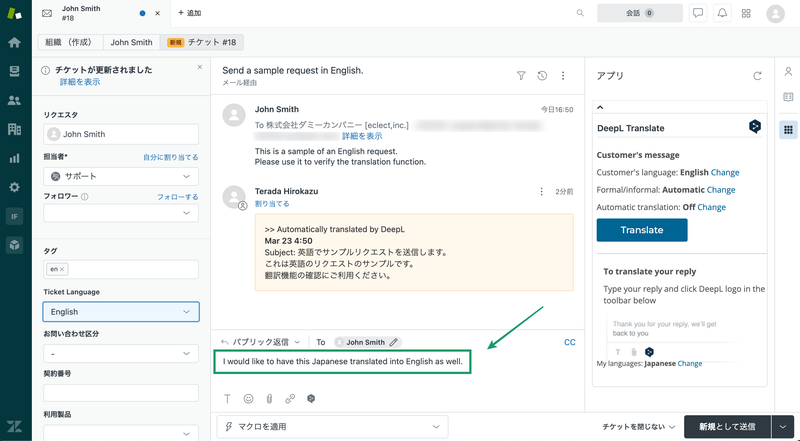Change the Customer's language setting
The image size is (800, 441).
(x=725, y=173)
